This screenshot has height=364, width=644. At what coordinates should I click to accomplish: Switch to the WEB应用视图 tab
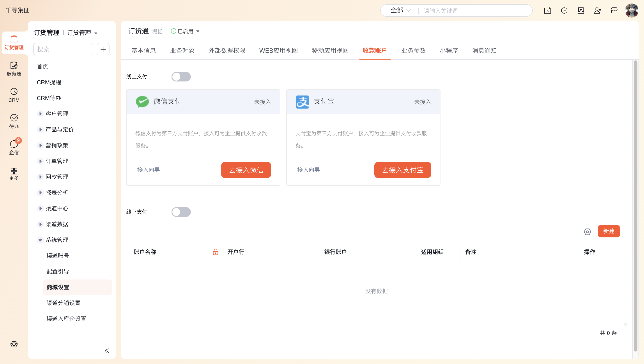pos(278,51)
